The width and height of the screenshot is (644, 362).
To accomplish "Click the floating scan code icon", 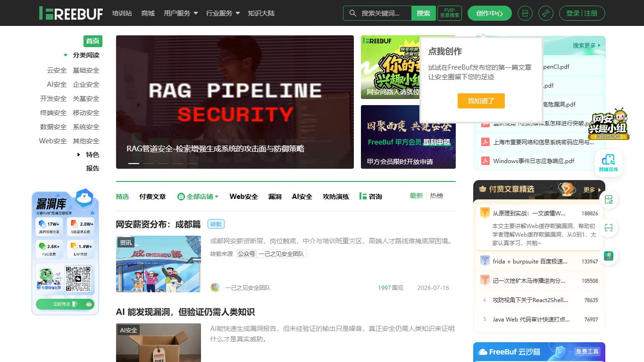I will click(x=609, y=228).
